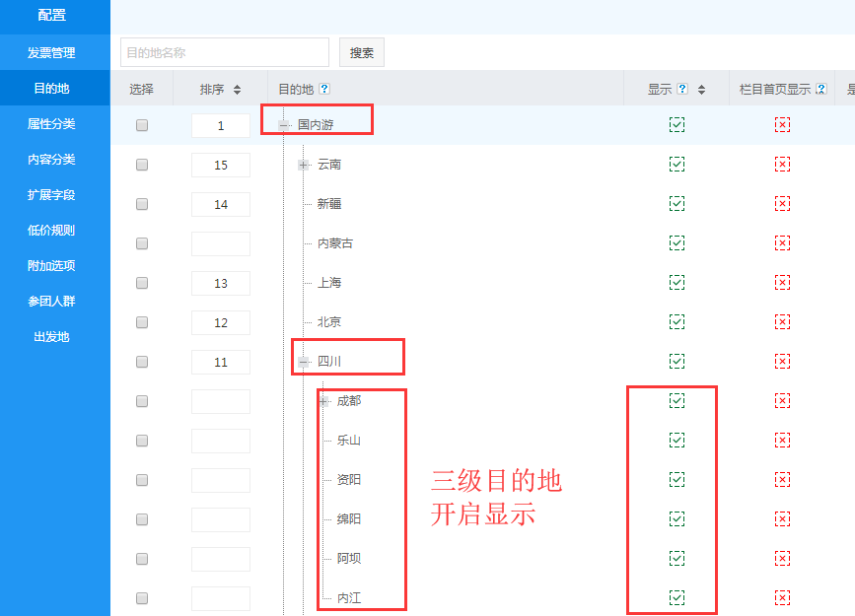
Task: Tick the checkbox in the 成都 row
Action: [x=142, y=401]
